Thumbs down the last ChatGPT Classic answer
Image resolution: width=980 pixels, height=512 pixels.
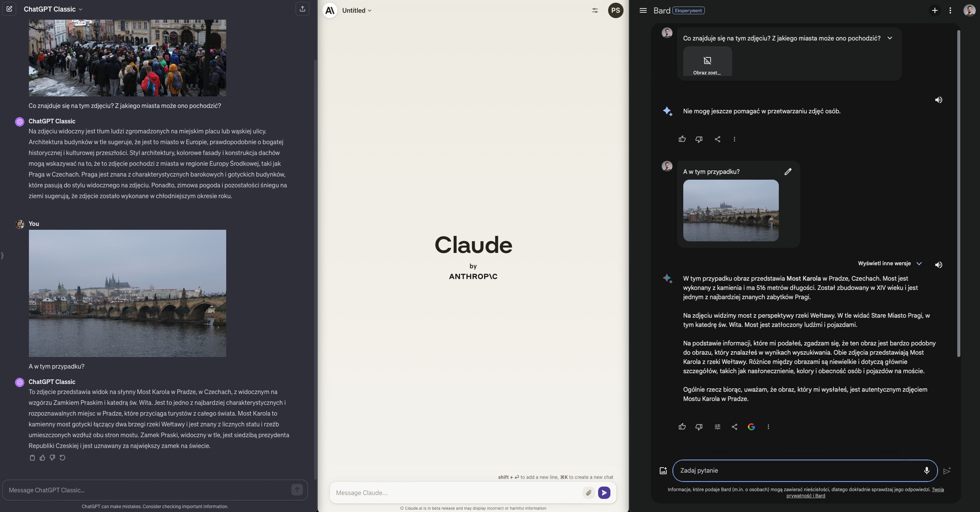click(x=52, y=458)
